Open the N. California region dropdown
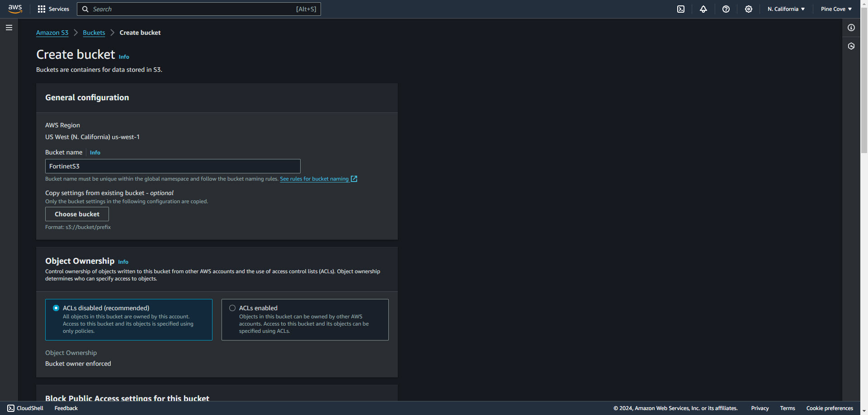The height and width of the screenshot is (415, 868). coord(786,9)
